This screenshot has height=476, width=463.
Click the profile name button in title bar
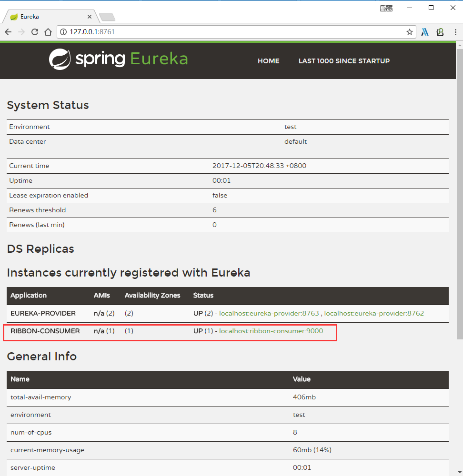(386, 8)
